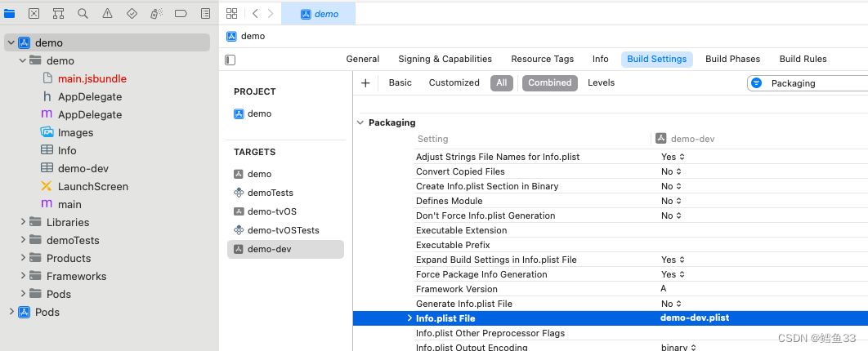Click the add build setting plus button
Viewport: 868px width, 351px height.
click(x=365, y=82)
